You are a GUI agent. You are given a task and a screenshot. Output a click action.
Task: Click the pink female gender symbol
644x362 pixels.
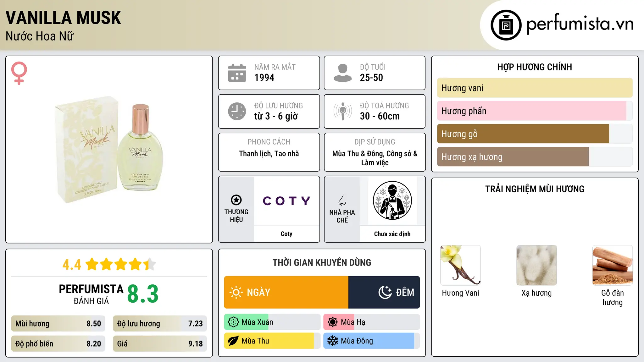(x=19, y=73)
